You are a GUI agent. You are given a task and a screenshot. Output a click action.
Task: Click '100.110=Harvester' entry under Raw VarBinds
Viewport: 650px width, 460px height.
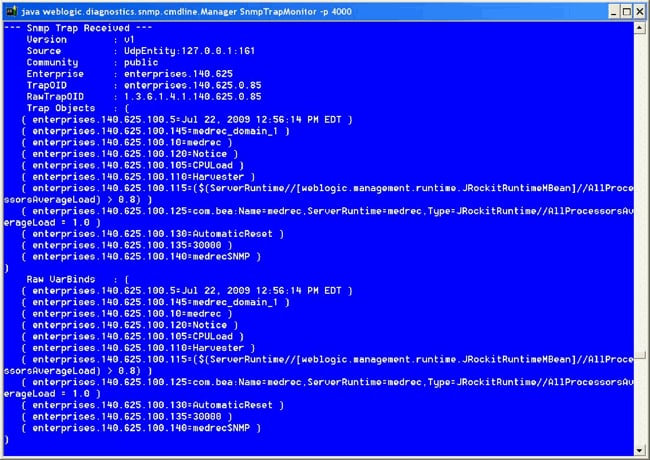pyautogui.click(x=138, y=348)
